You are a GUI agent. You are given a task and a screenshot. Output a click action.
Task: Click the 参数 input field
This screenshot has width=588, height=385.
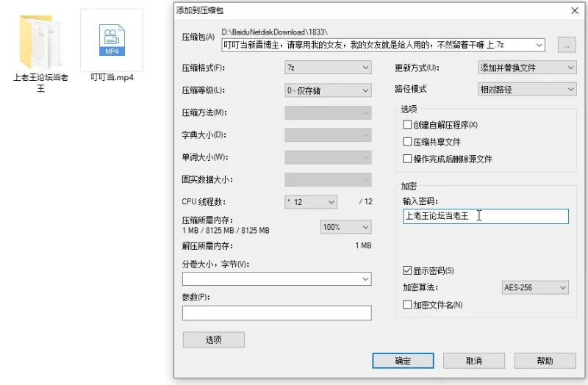[277, 313]
